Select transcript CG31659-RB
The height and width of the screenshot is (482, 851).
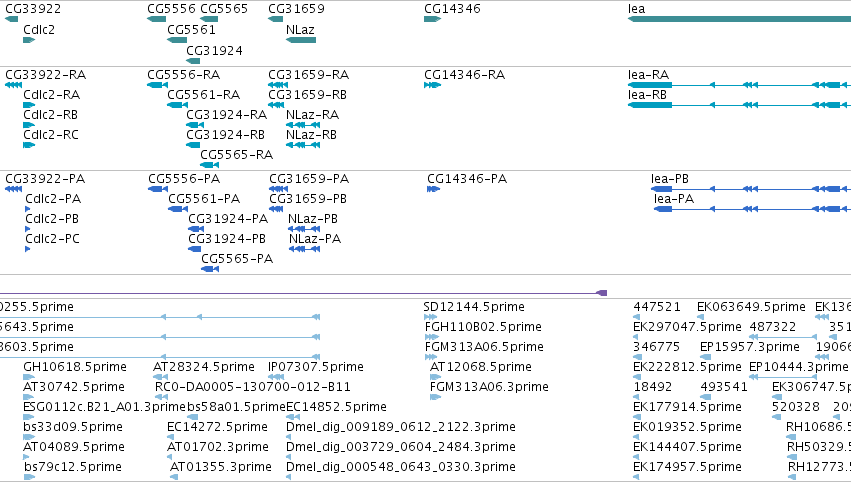[308, 95]
